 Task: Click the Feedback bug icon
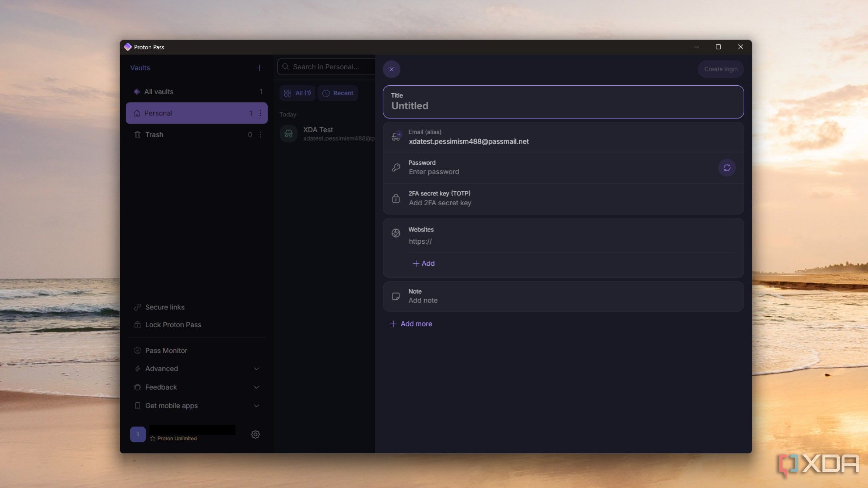(x=137, y=387)
